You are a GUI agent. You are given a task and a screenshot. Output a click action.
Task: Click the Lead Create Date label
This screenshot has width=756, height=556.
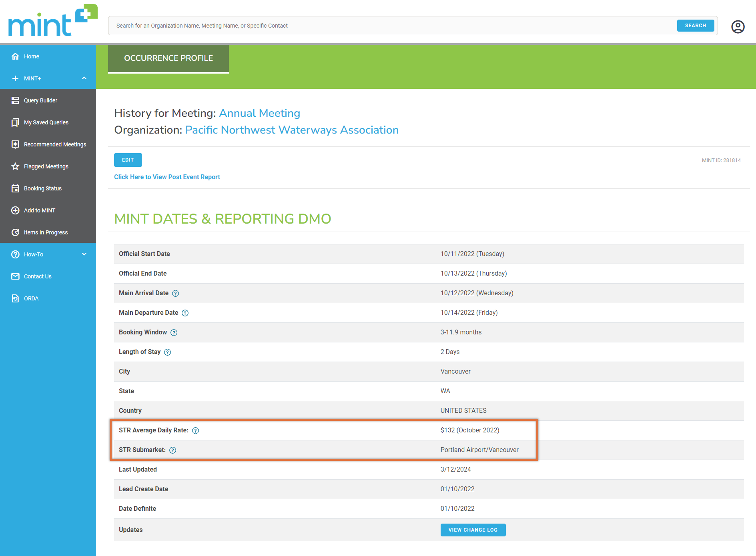143,489
